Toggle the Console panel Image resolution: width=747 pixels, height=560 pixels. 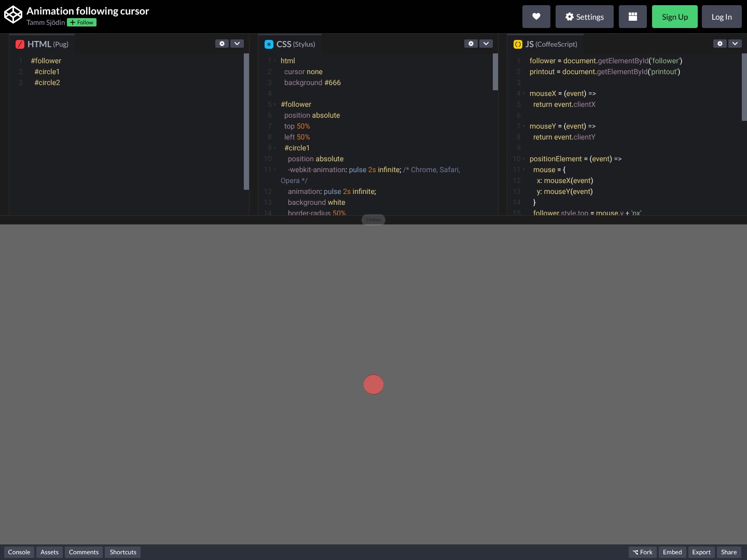tap(19, 552)
